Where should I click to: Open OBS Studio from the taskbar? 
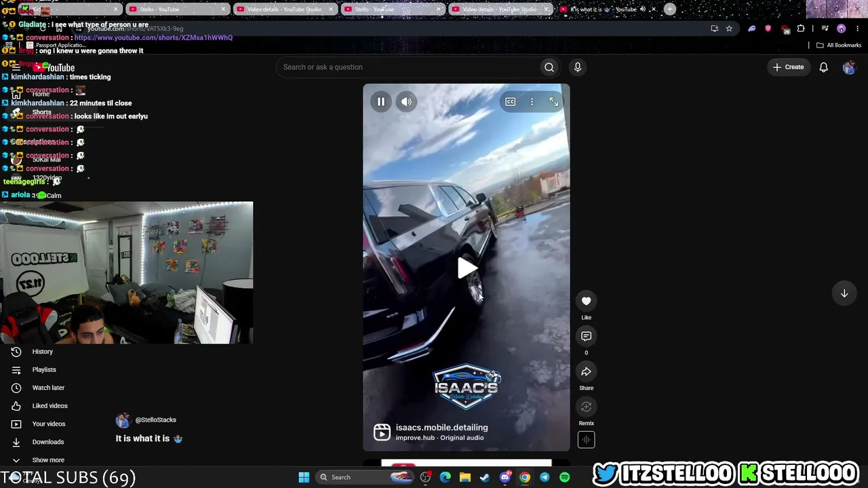(x=425, y=477)
